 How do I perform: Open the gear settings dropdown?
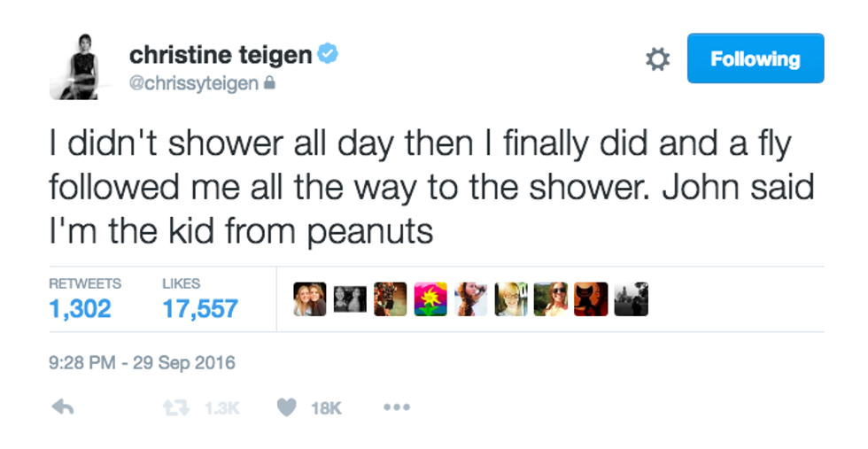pyautogui.click(x=656, y=59)
